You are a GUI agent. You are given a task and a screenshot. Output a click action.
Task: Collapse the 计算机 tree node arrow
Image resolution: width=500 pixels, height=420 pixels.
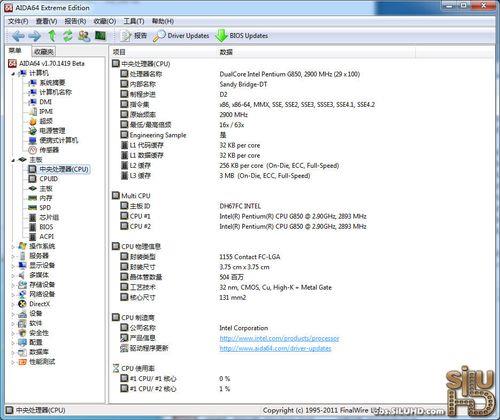13,74
